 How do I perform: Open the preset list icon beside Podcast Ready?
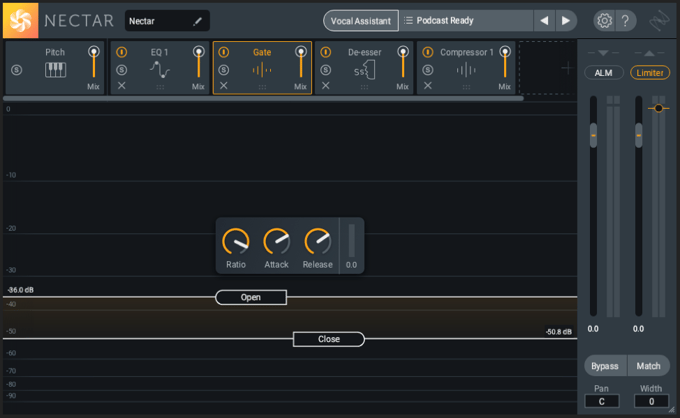[x=408, y=20]
